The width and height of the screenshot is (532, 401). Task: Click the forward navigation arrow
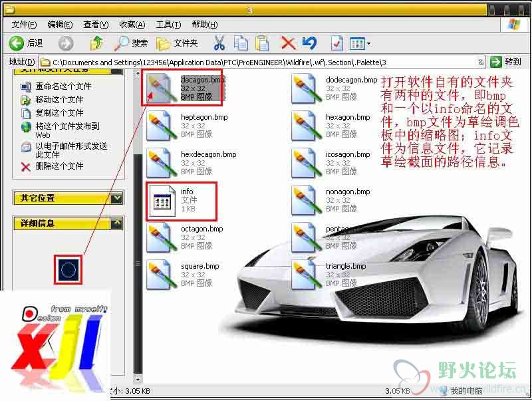65,43
